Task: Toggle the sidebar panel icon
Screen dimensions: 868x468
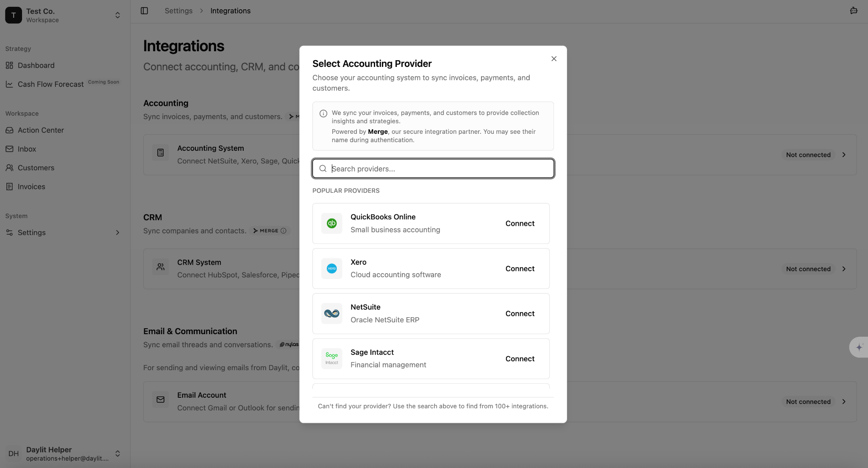Action: pos(144,11)
